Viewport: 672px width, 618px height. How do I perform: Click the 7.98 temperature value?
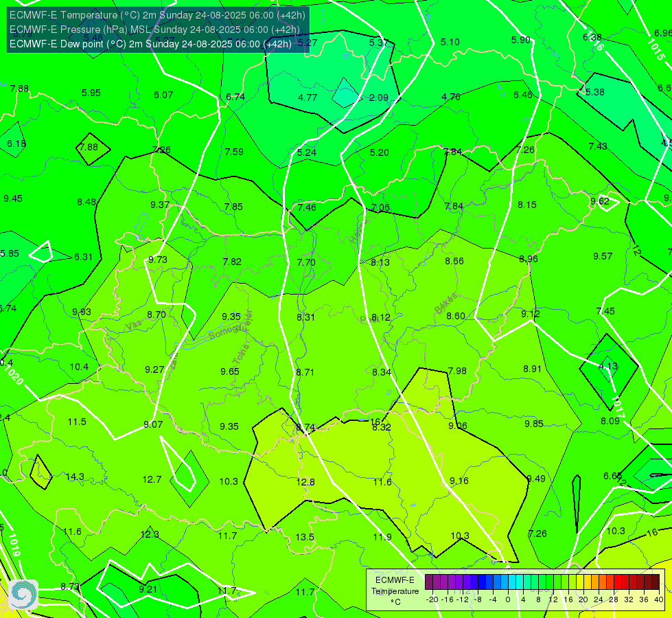coord(457,371)
